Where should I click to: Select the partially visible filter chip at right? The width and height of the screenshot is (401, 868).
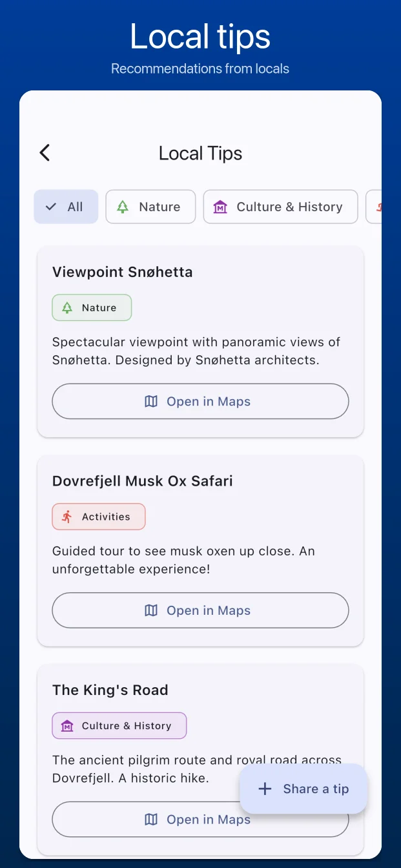pos(375,207)
